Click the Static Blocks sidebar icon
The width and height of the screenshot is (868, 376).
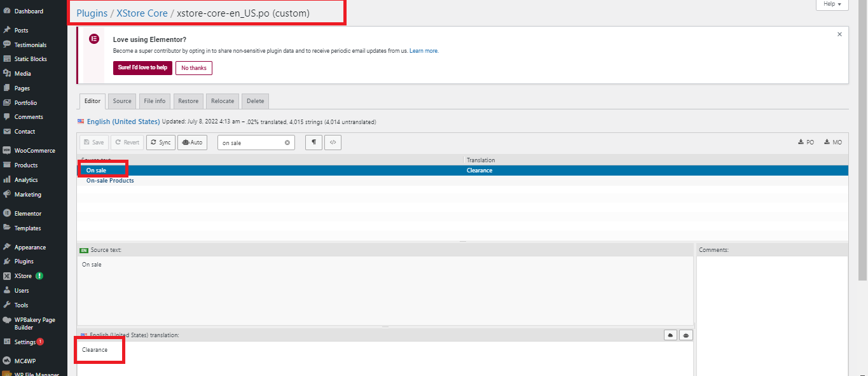[7, 59]
